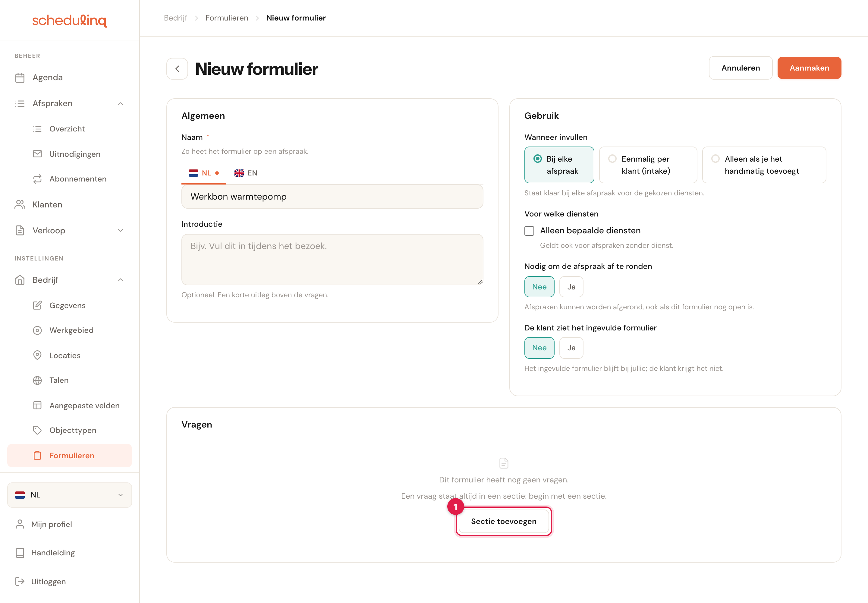Go back with the arrow button
This screenshot has width=868, height=603.
pyautogui.click(x=177, y=69)
